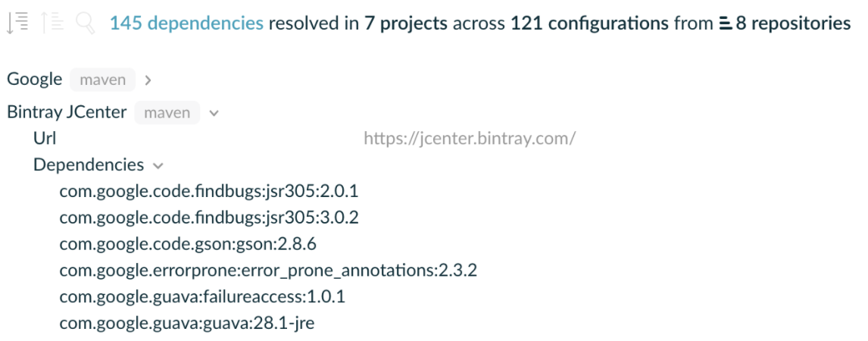The image size is (868, 341).
Task: Select the jsr305:3.0.2 dependency
Action: pos(208,218)
